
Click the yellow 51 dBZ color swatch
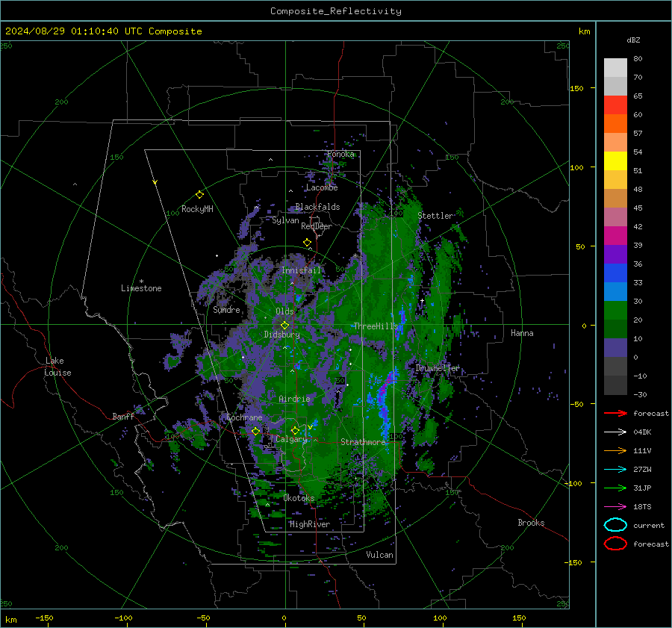[x=615, y=161]
